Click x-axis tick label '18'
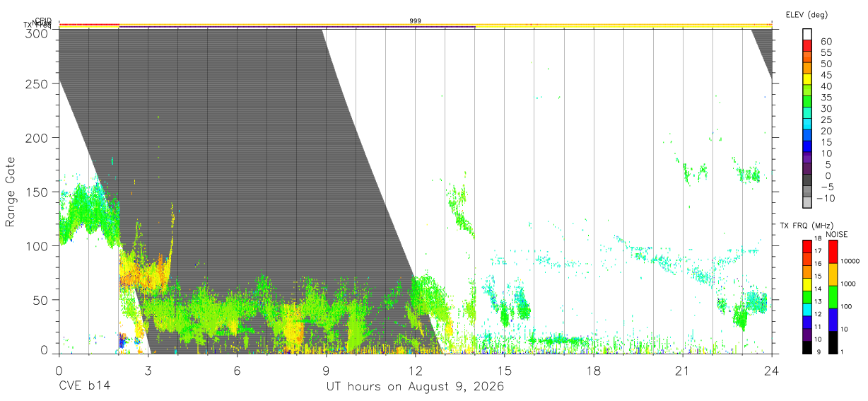This screenshot has width=868, height=401. click(594, 371)
